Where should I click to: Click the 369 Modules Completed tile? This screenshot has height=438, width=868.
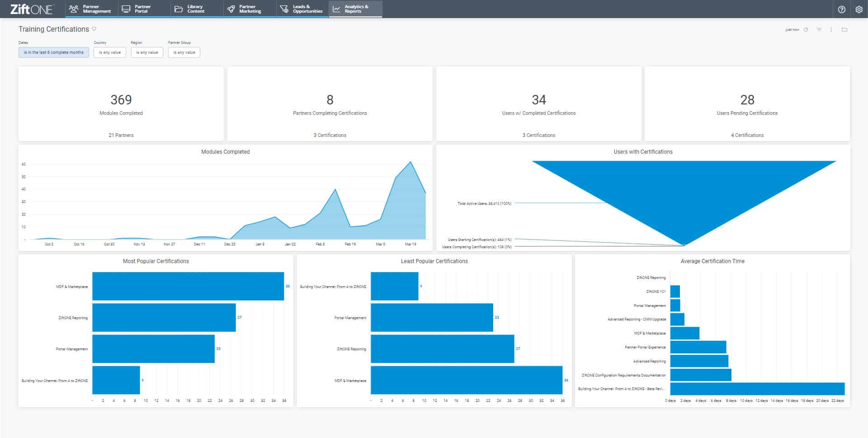(121, 104)
